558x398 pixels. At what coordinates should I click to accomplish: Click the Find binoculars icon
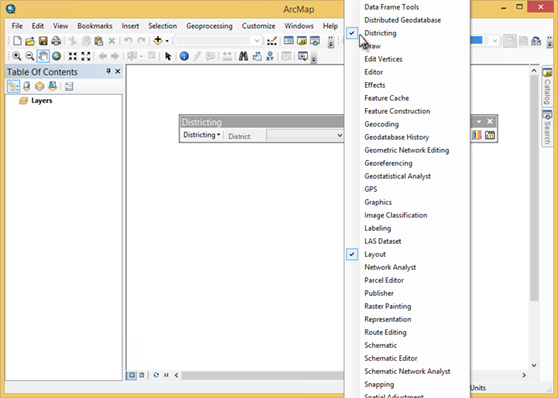(243, 56)
